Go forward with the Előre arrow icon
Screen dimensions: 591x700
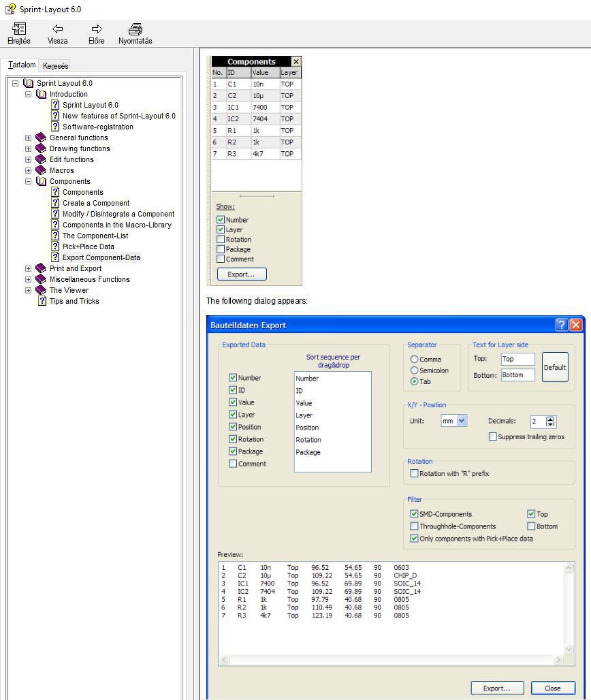[x=97, y=29]
